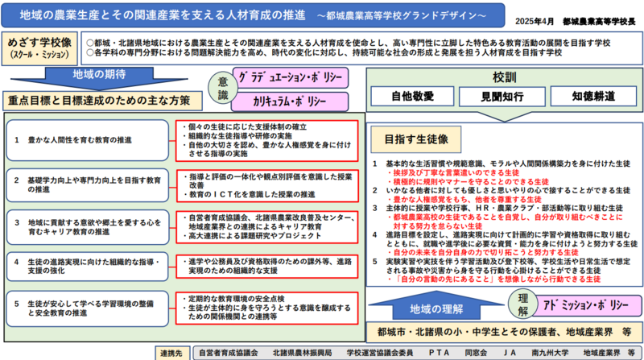Click the 自他敬愛 motto box
Screen dimensions: 644x360
(x=412, y=96)
